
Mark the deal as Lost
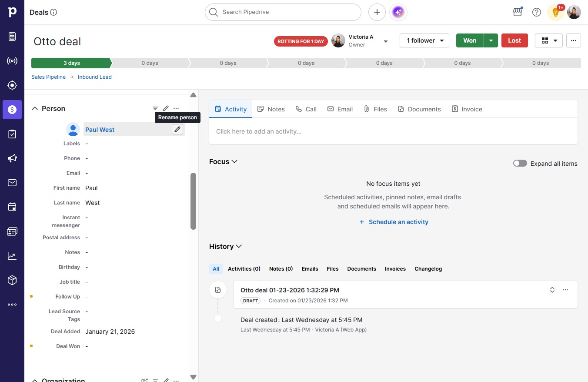tap(514, 40)
